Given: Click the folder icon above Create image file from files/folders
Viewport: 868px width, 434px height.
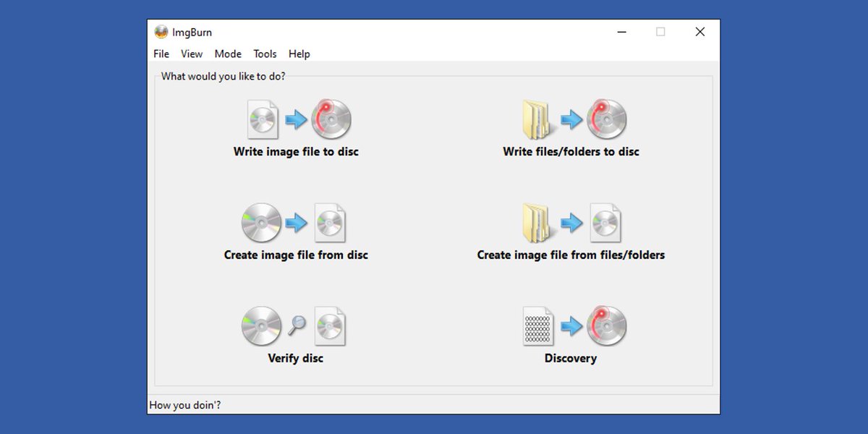Looking at the screenshot, I should 539,223.
